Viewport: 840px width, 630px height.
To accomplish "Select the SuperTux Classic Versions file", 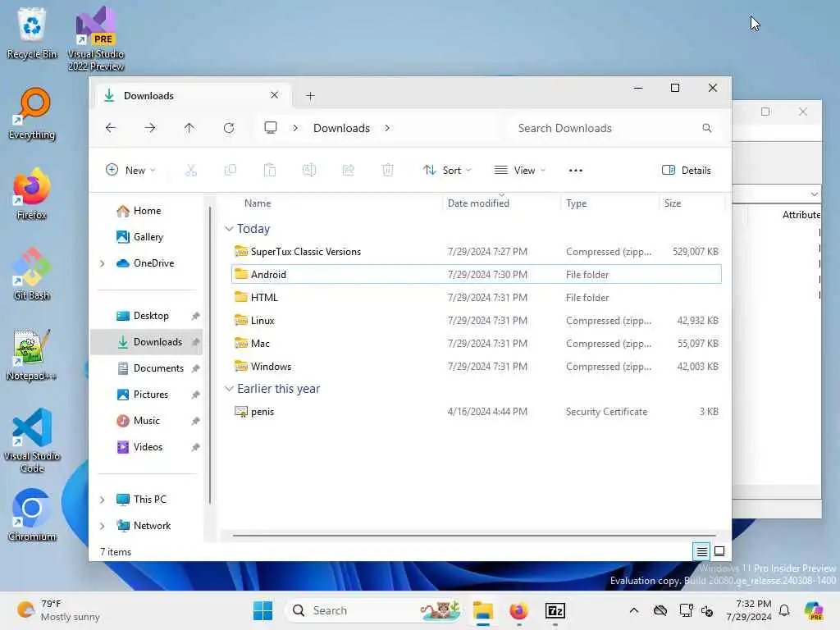I will coord(477,252).
